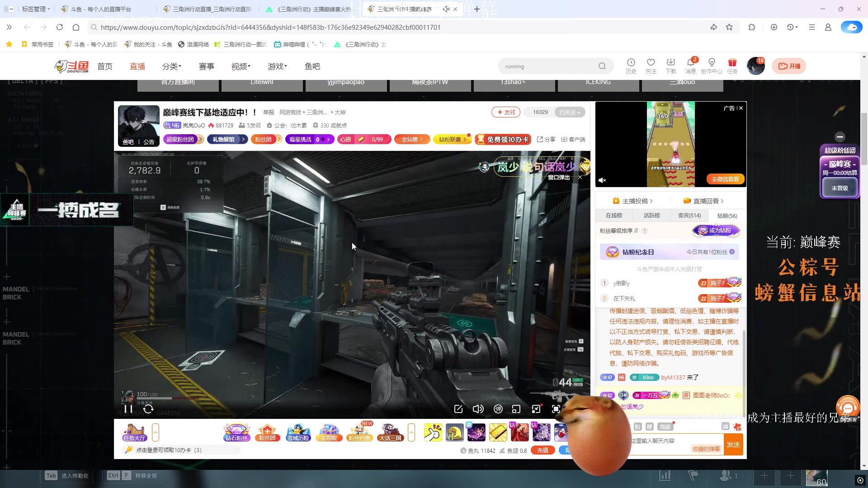Switch to 活跃榜 tab
The width and height of the screenshot is (868, 488).
point(652,216)
